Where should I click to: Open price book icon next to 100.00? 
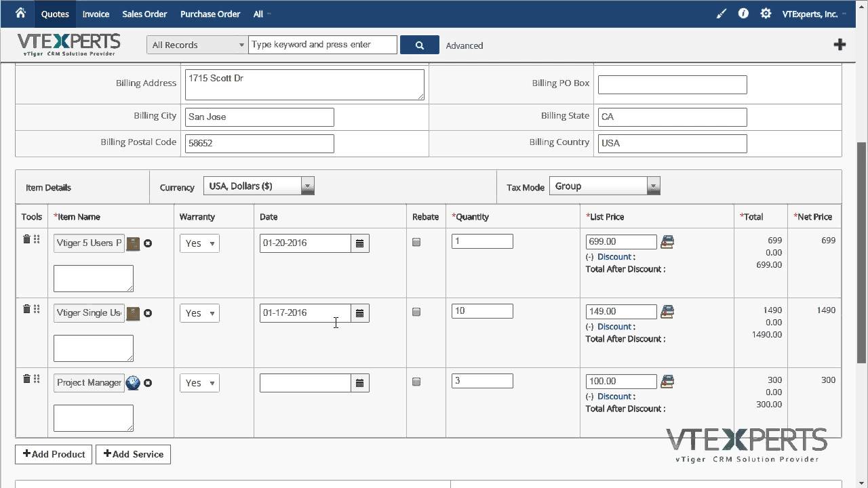[x=667, y=382]
